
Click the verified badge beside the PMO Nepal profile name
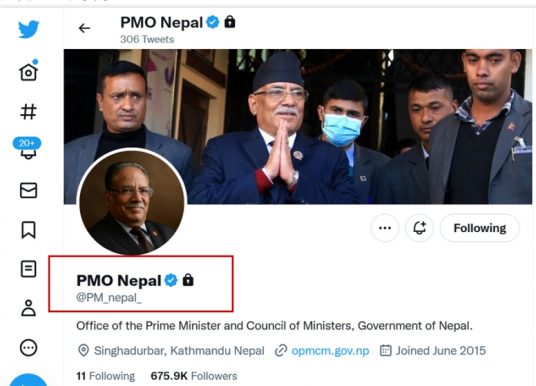pos(171,280)
